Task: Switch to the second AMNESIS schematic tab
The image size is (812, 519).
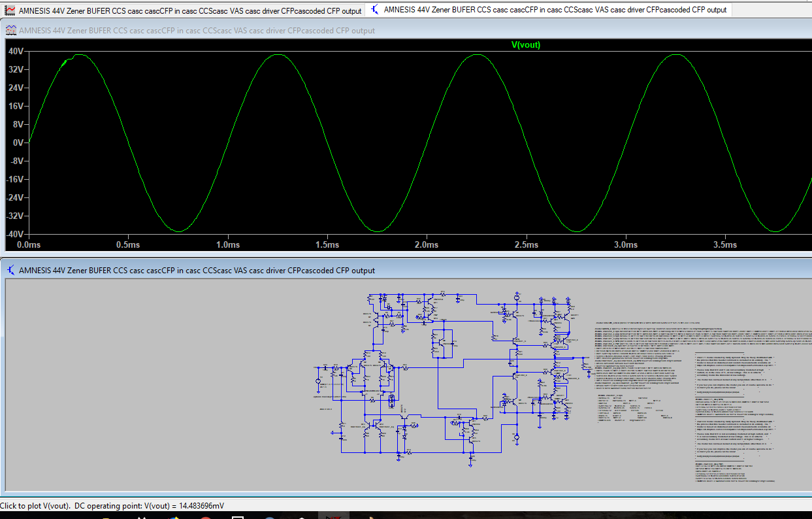Action: [549, 10]
